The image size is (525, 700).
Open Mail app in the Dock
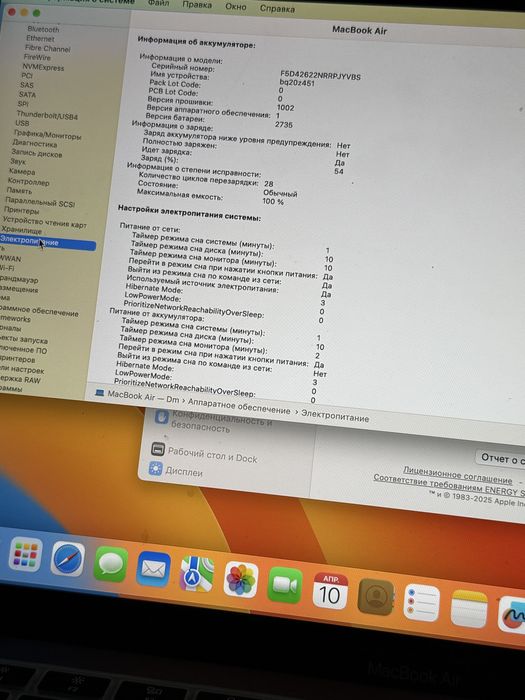point(153,569)
